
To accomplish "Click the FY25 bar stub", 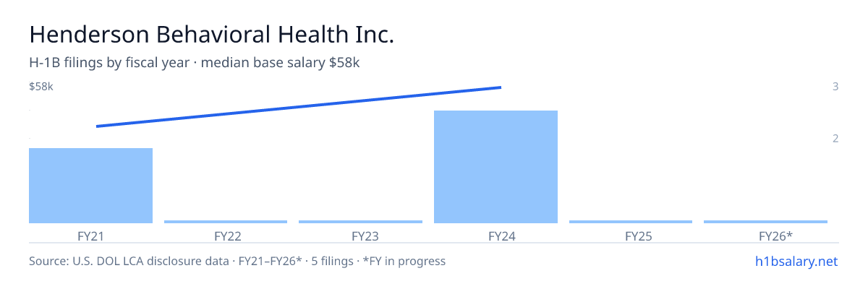I will [x=631, y=222].
